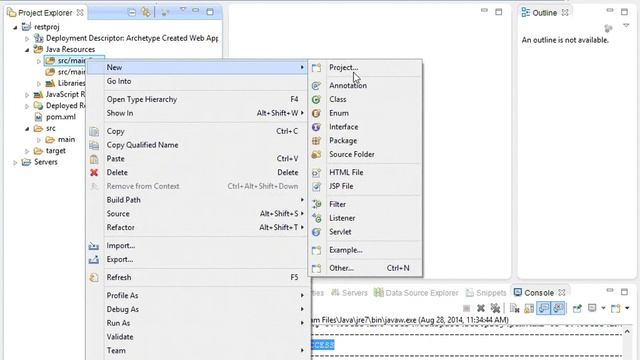Click Remove All Terminated Launches in Console
This screenshot has height=360, width=640.
(x=495, y=308)
